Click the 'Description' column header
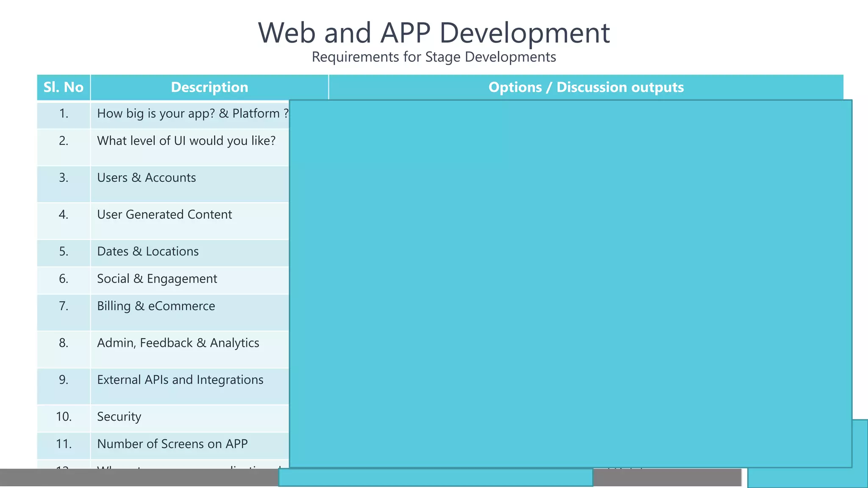This screenshot has height=488, width=868. click(x=209, y=87)
